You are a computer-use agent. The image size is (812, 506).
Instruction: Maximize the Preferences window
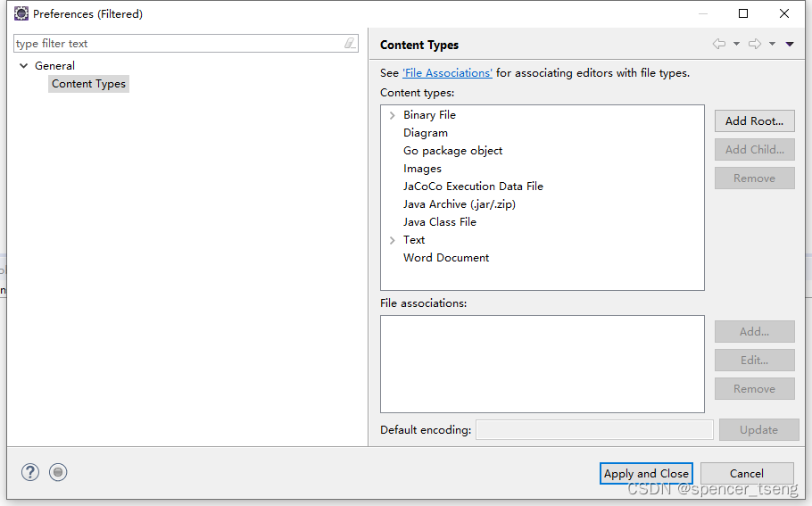click(x=743, y=13)
